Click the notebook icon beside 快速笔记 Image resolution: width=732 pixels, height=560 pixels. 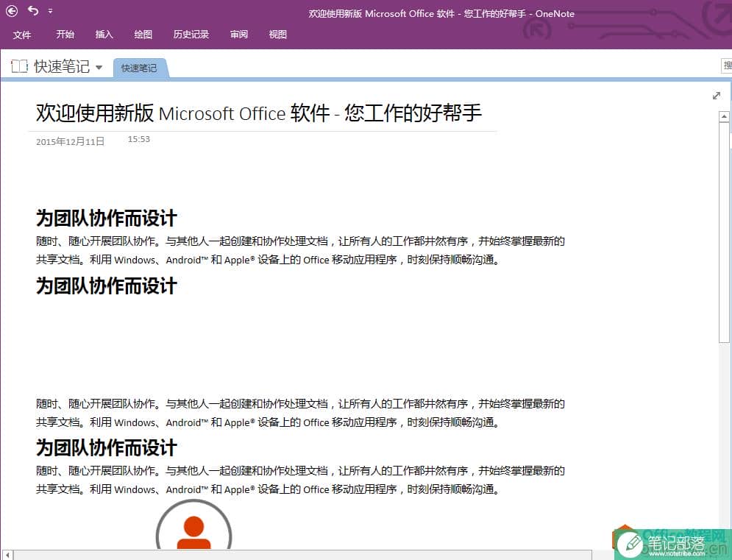(19, 66)
